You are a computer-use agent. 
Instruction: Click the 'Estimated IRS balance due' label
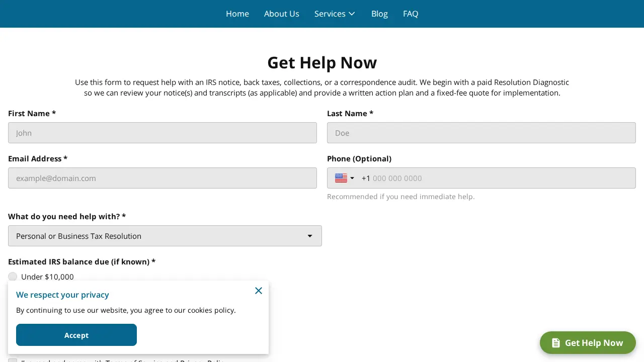click(x=82, y=261)
